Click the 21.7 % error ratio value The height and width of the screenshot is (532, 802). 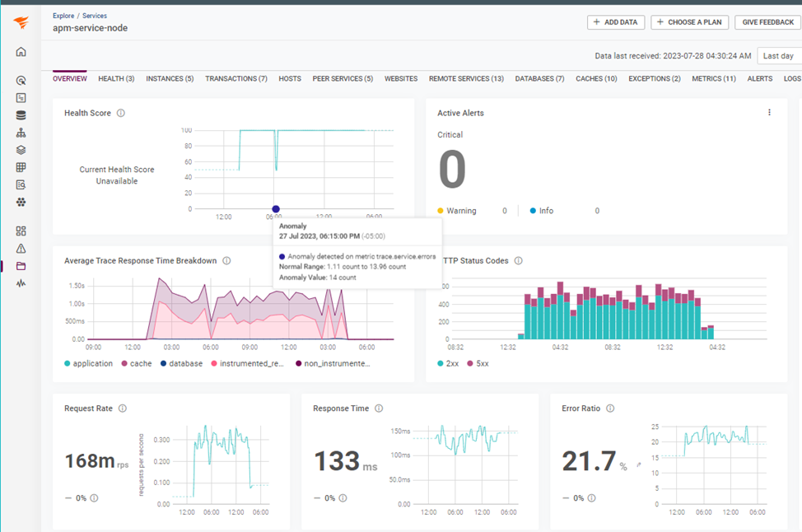(595, 461)
